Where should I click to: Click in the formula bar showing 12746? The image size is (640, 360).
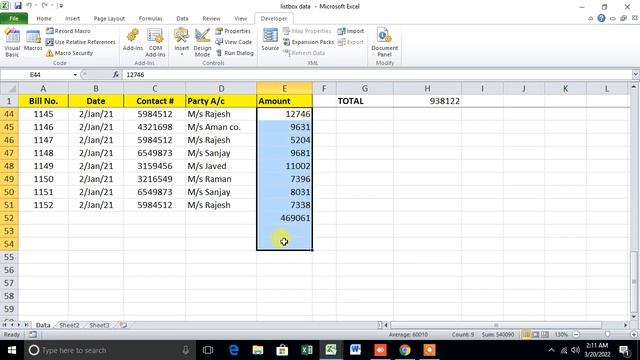377,75
